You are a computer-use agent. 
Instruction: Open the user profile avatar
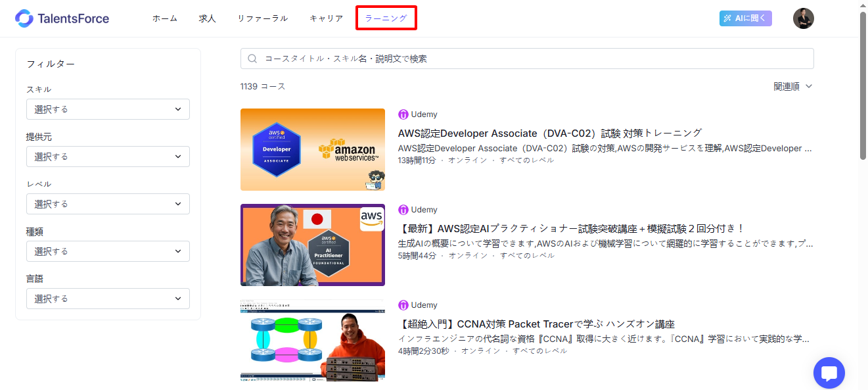tap(803, 18)
